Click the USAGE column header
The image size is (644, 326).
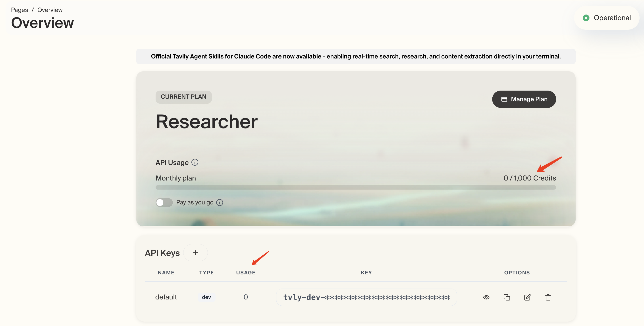click(245, 272)
